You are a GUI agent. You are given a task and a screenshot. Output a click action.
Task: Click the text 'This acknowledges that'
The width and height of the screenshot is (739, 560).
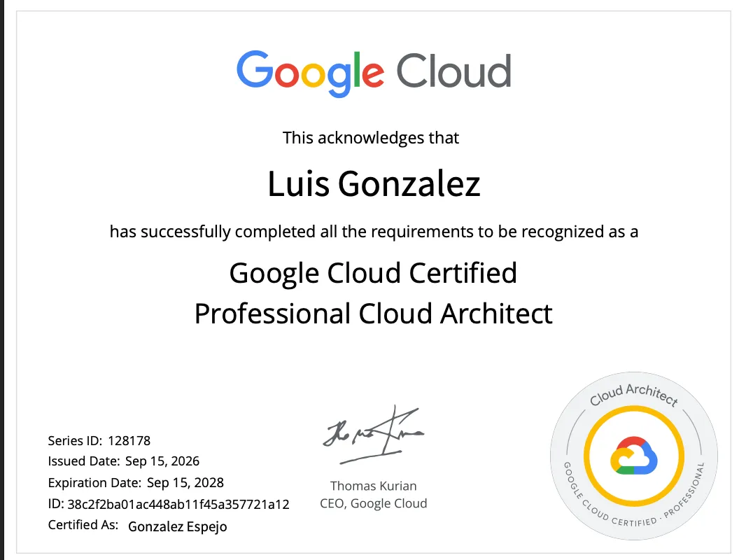pos(371,138)
